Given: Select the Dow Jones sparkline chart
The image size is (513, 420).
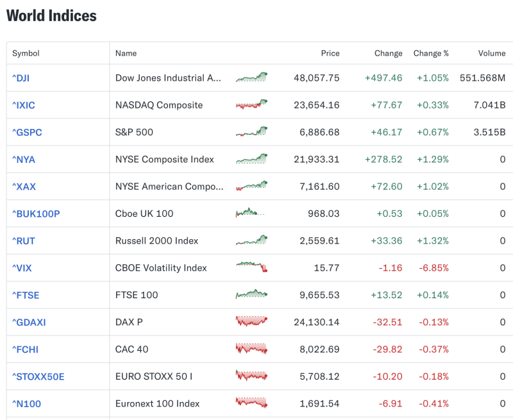Looking at the screenshot, I should 251,76.
